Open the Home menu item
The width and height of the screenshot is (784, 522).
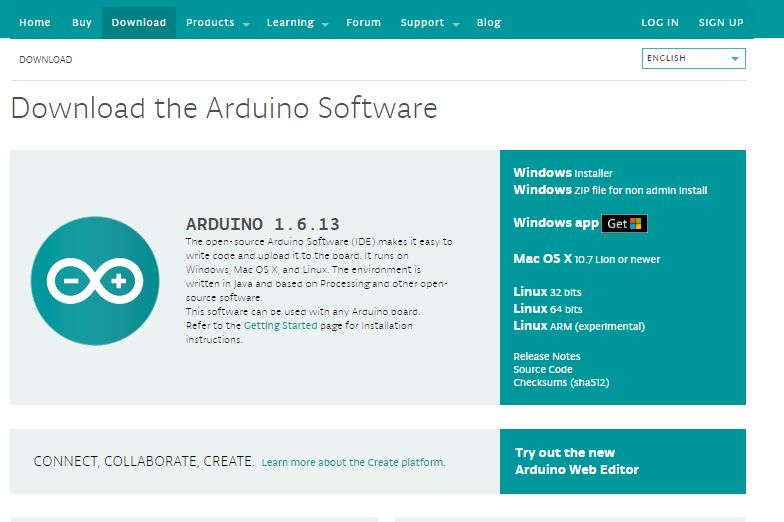point(34,22)
